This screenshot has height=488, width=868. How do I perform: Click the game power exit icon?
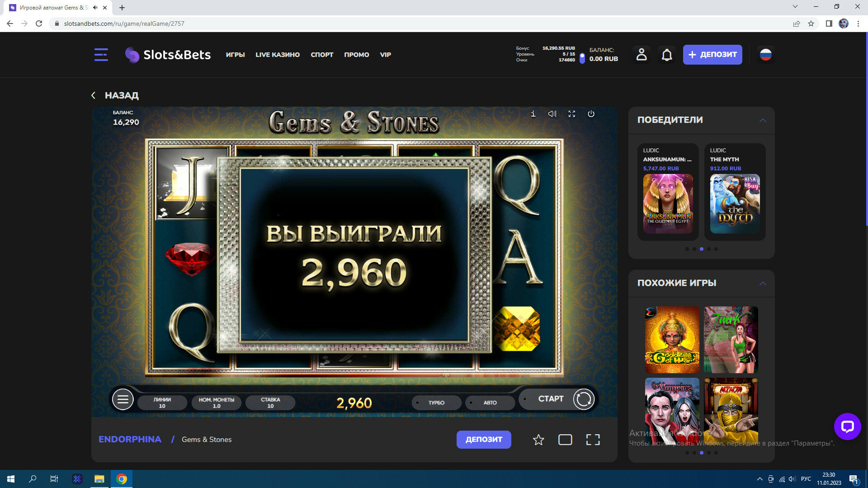tap(591, 114)
